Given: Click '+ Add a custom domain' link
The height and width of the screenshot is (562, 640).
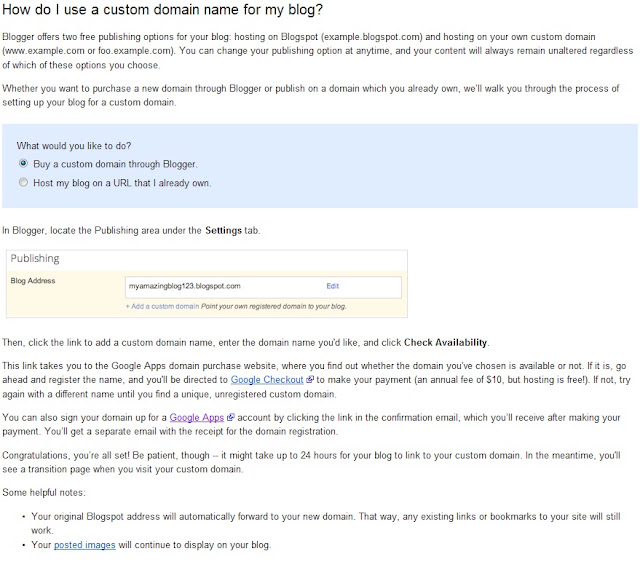Looking at the screenshot, I should tap(162, 306).
